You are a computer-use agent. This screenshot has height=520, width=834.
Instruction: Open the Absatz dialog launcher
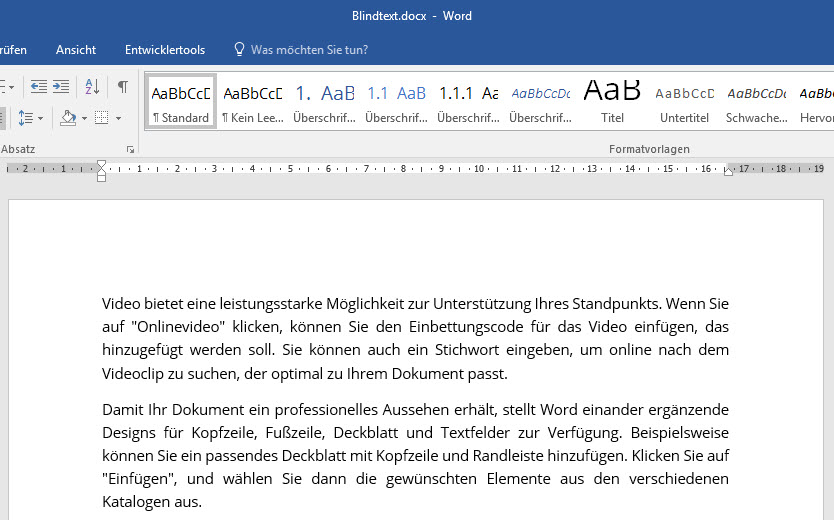coord(130,150)
